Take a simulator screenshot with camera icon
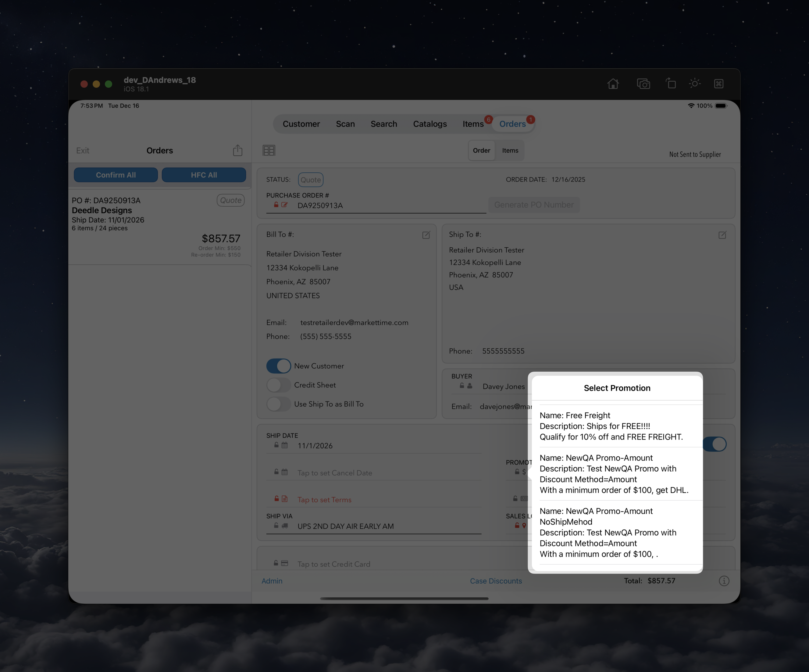Screen dimensions: 809x672 643,83
